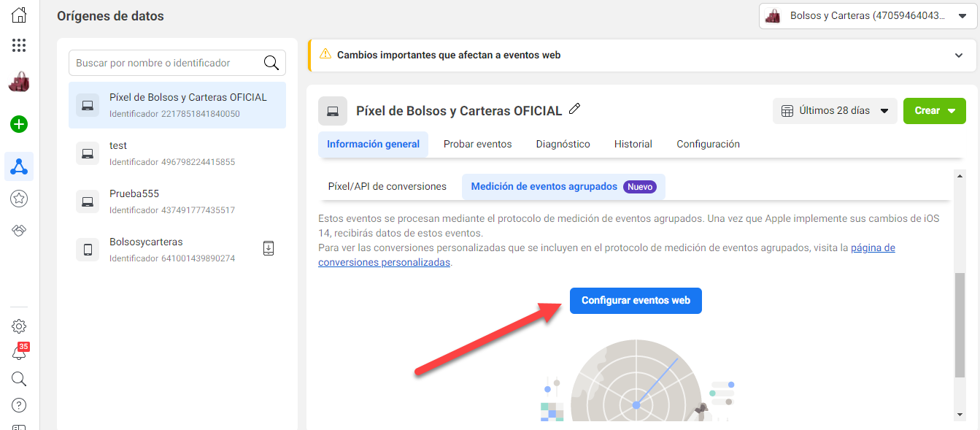980x430 pixels.
Task: Click the magnifier in the search box
Action: tap(271, 64)
